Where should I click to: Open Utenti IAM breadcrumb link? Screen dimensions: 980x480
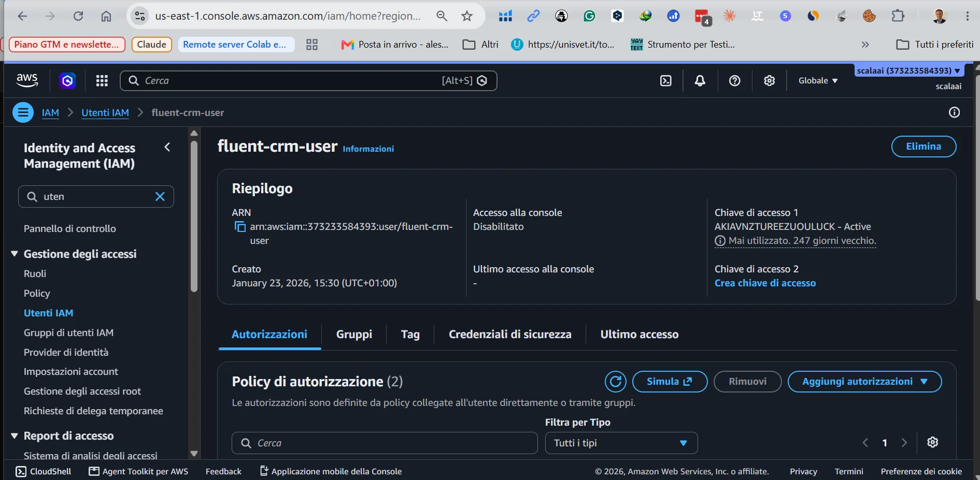coord(105,112)
